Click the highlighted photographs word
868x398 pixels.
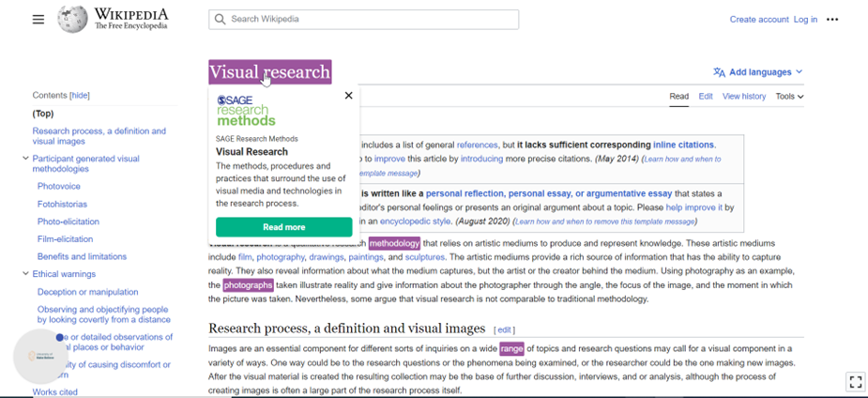tap(248, 285)
